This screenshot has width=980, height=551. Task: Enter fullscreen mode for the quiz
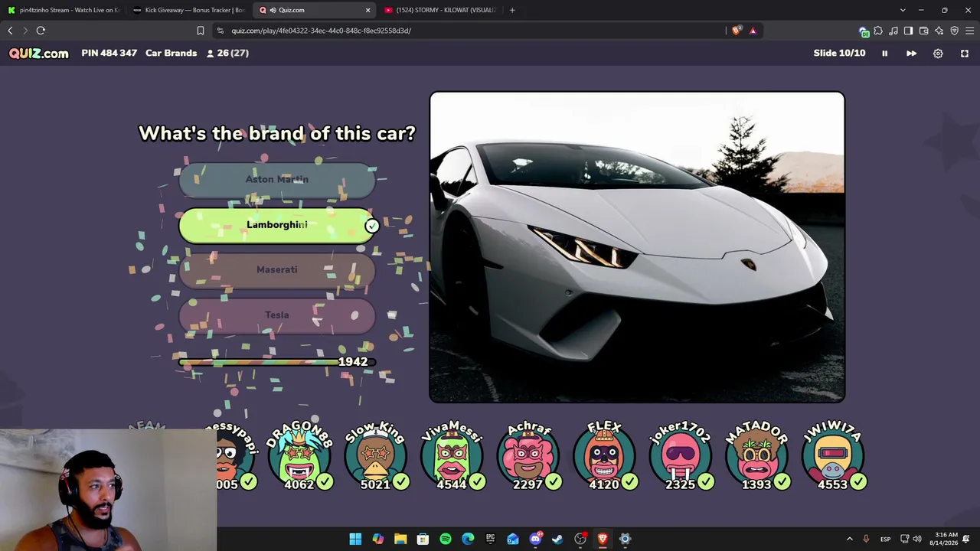coord(965,54)
